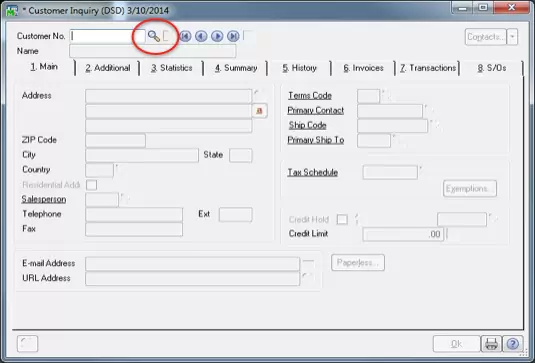Click the URL Address field
The image size is (535, 363).
coord(193,279)
